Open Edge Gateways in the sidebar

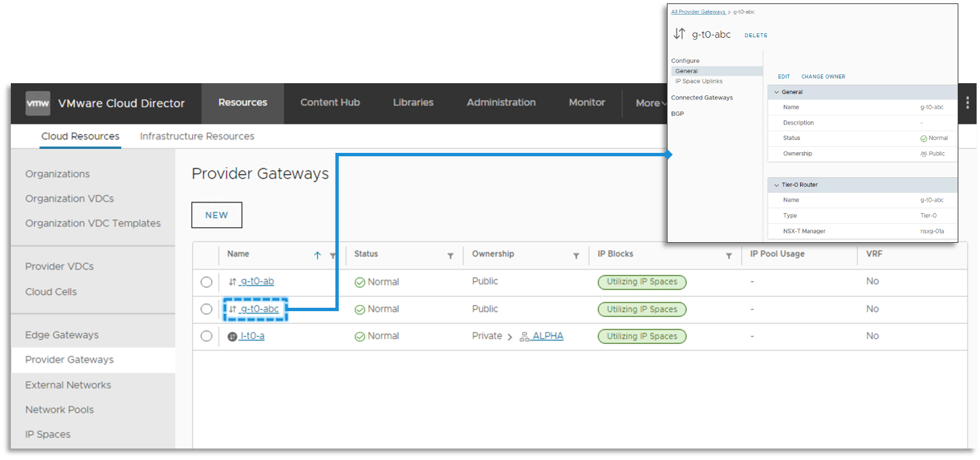pos(62,335)
